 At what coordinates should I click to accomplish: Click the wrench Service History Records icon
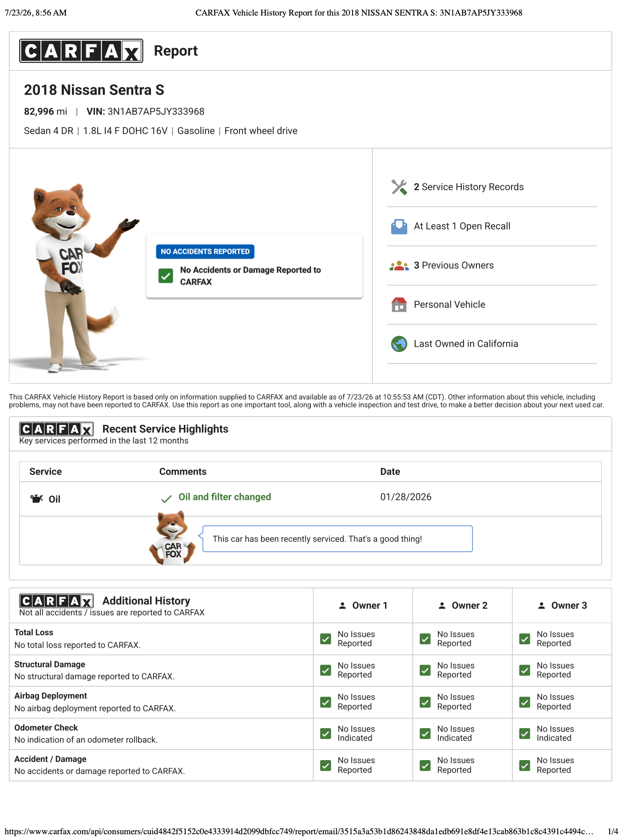coord(399,187)
